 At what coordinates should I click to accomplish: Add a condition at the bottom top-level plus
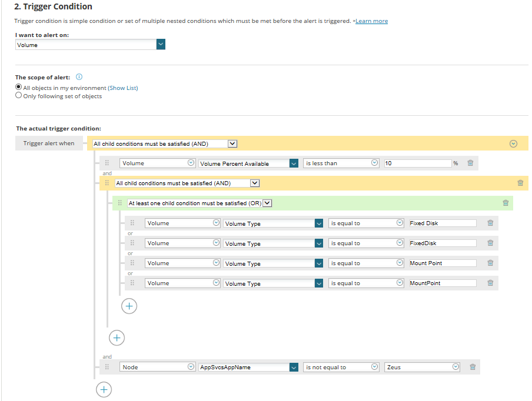click(104, 389)
